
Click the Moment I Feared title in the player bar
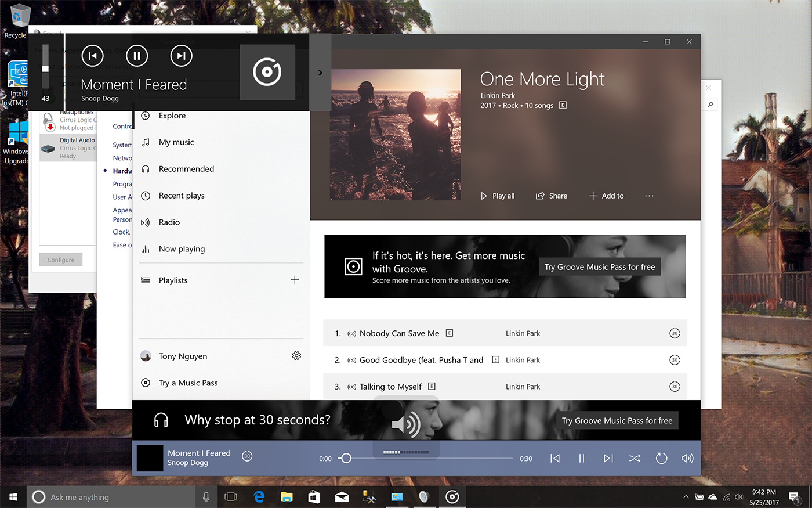tap(199, 453)
